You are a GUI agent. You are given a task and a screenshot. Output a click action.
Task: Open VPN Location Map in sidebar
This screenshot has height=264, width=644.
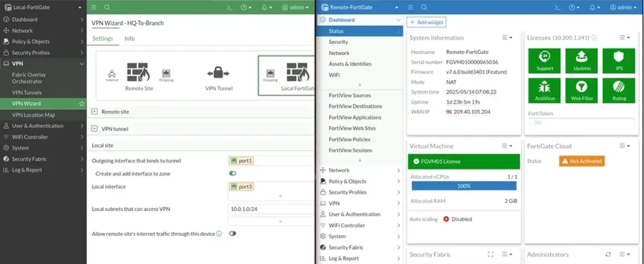(34, 115)
